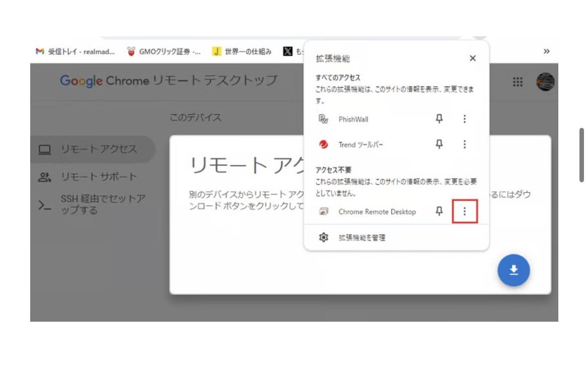Click the Trend ツールバー extension icon

click(323, 144)
